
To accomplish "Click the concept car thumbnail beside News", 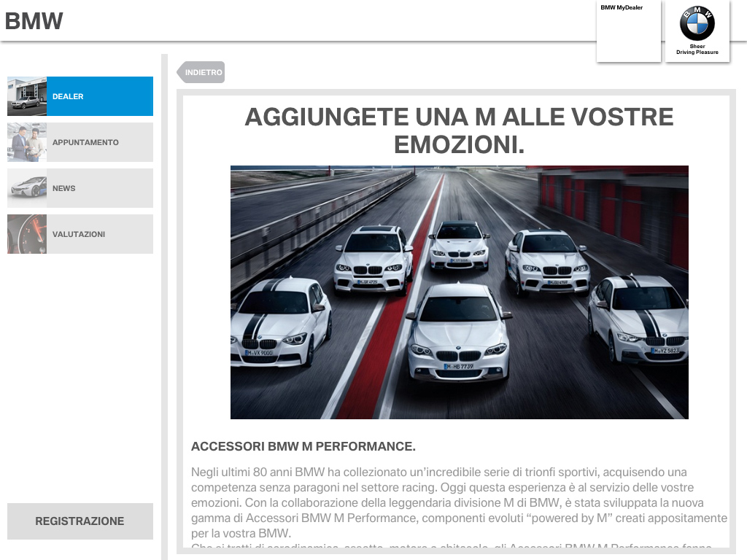I will 27,188.
